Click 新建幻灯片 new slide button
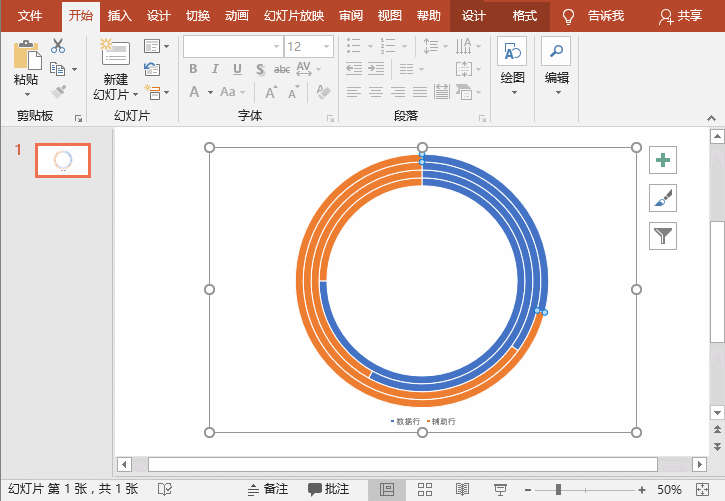 115,55
